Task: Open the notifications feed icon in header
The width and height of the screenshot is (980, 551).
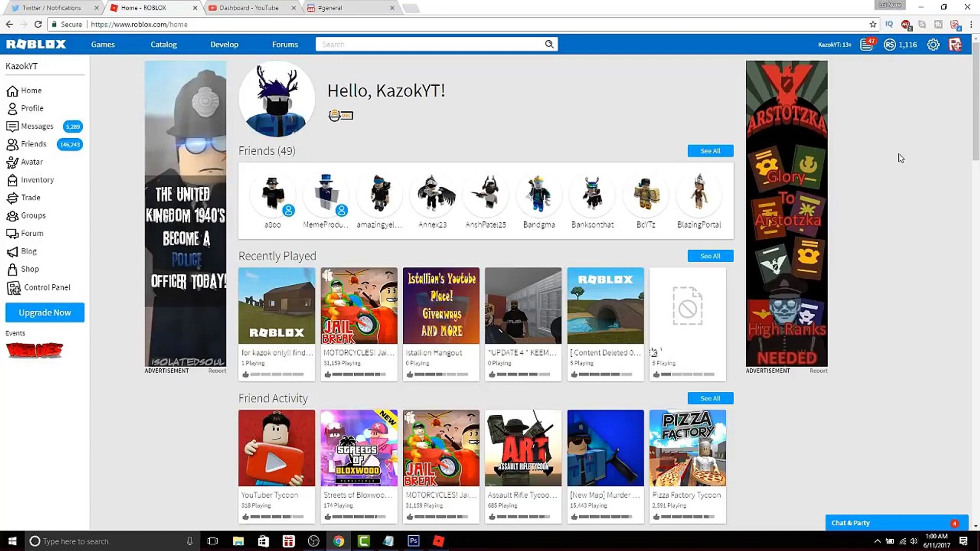Action: tap(867, 45)
